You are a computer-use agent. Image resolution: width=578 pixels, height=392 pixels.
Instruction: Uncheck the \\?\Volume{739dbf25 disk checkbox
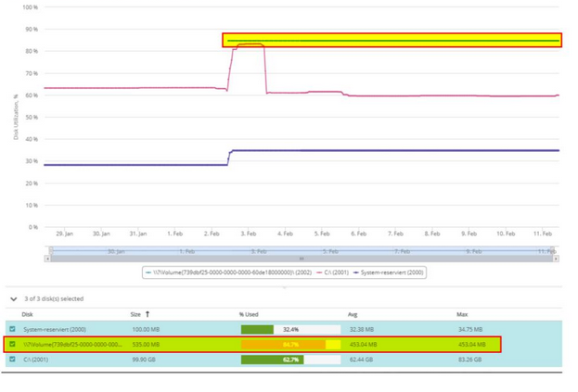click(13, 344)
